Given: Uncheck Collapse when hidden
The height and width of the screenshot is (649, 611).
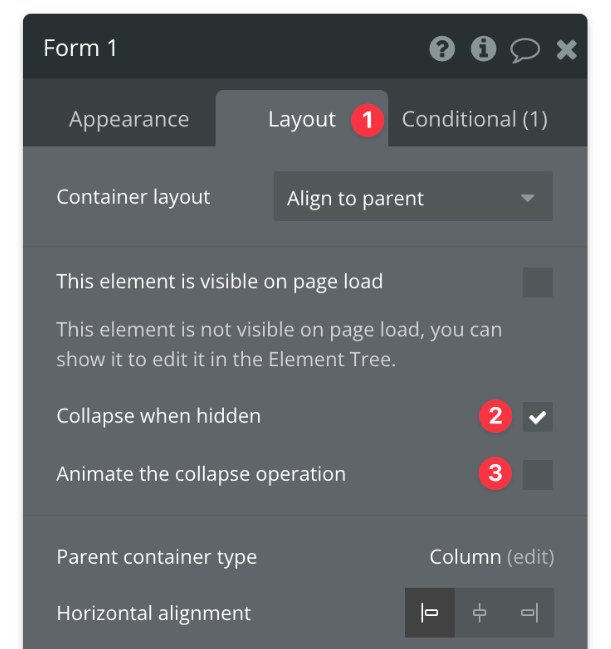Looking at the screenshot, I should (x=537, y=417).
